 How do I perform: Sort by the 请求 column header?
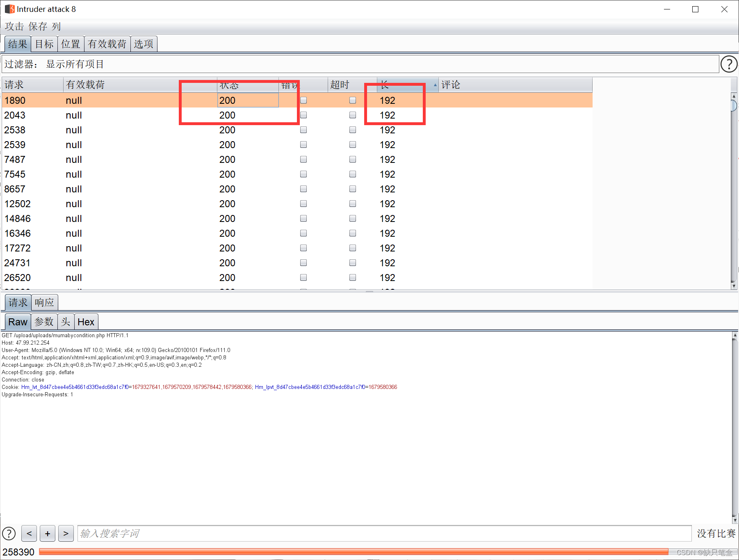(x=33, y=85)
